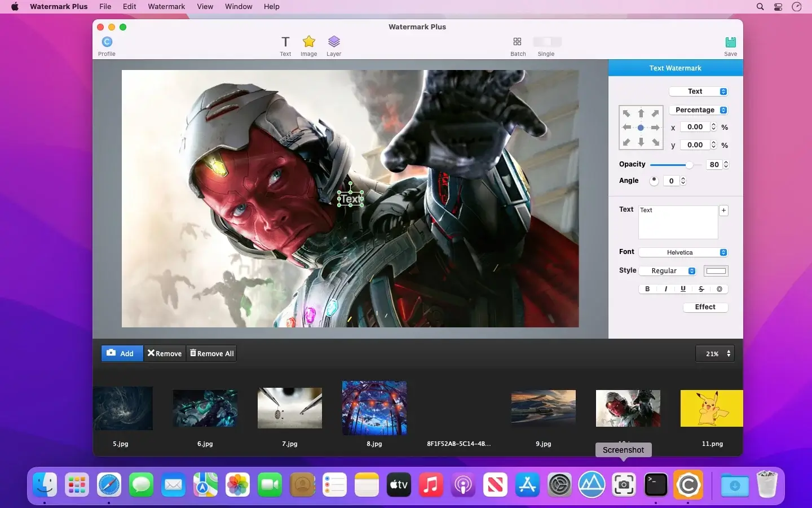Click the plus button beside the Text box
The width and height of the screenshot is (812, 508).
(724, 211)
